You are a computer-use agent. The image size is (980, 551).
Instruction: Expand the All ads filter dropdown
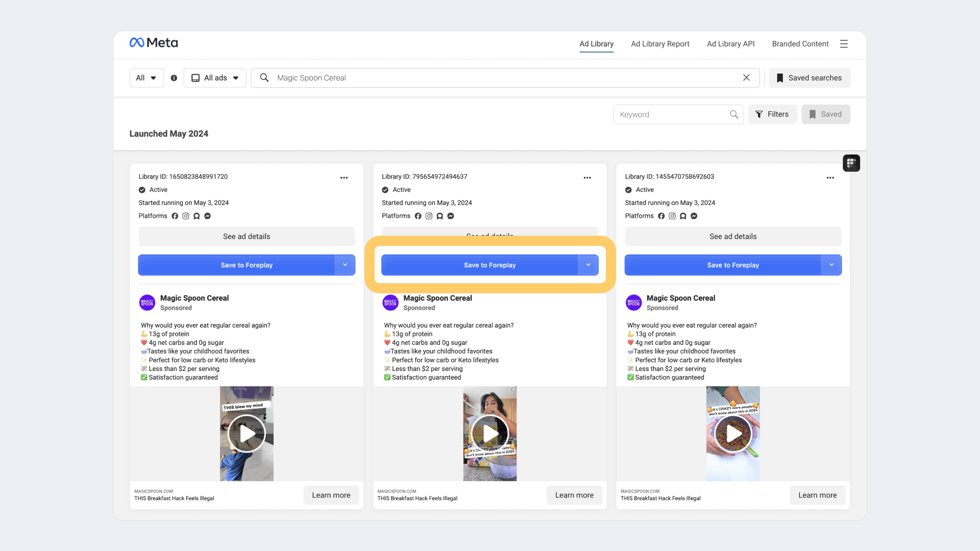tap(214, 78)
